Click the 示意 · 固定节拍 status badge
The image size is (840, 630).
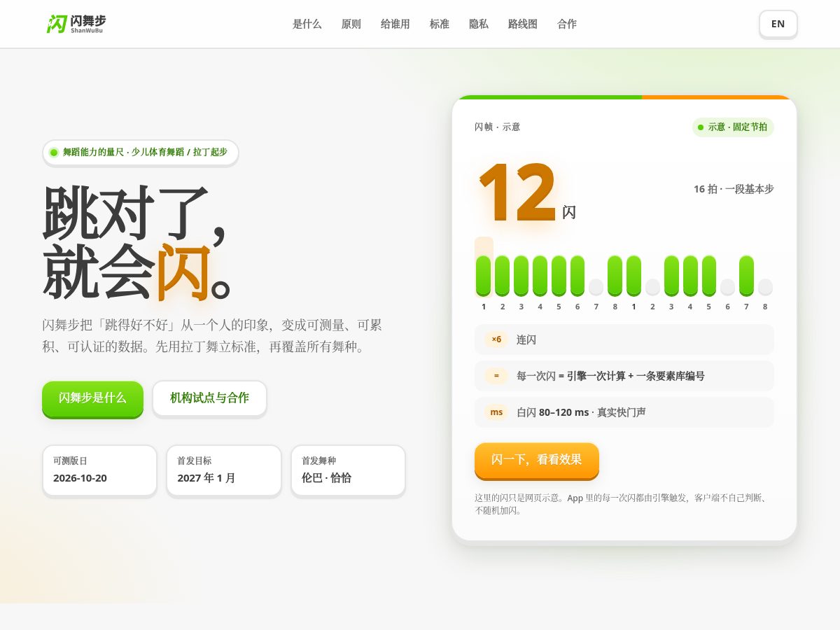tap(733, 127)
